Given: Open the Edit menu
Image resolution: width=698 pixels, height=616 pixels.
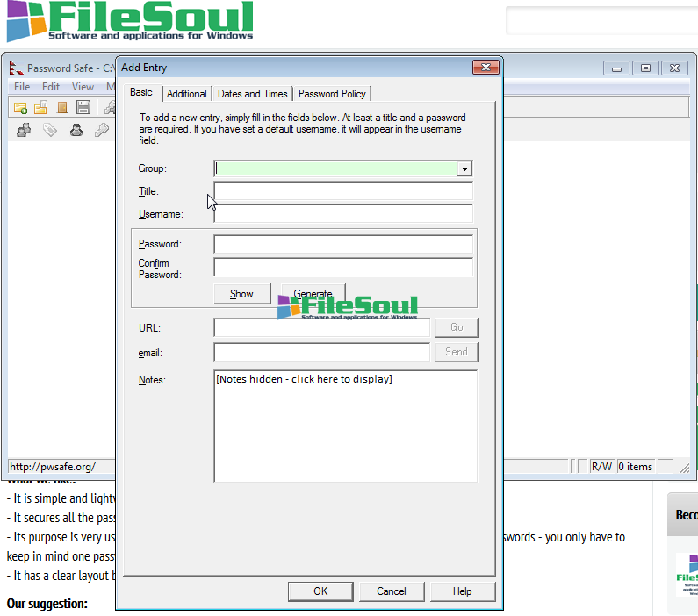Looking at the screenshot, I should (x=51, y=87).
